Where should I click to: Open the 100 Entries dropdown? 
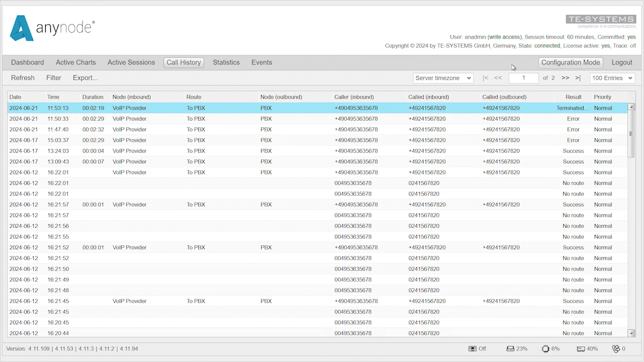pos(612,78)
